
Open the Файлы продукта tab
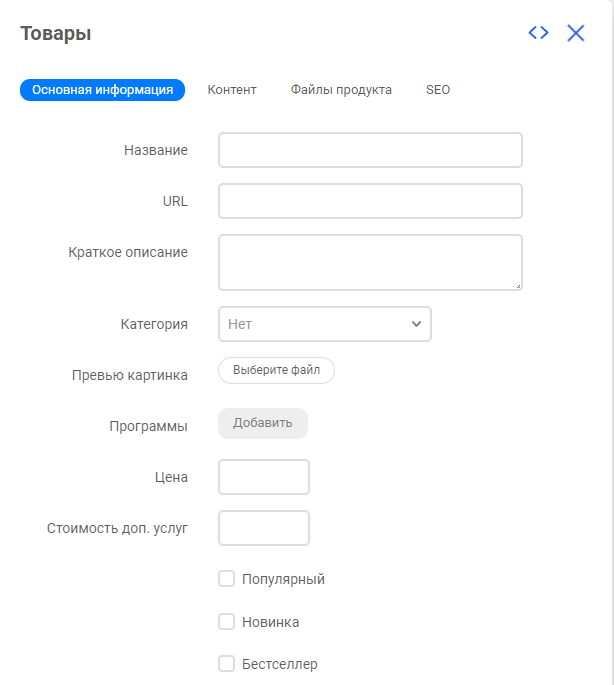tap(341, 90)
